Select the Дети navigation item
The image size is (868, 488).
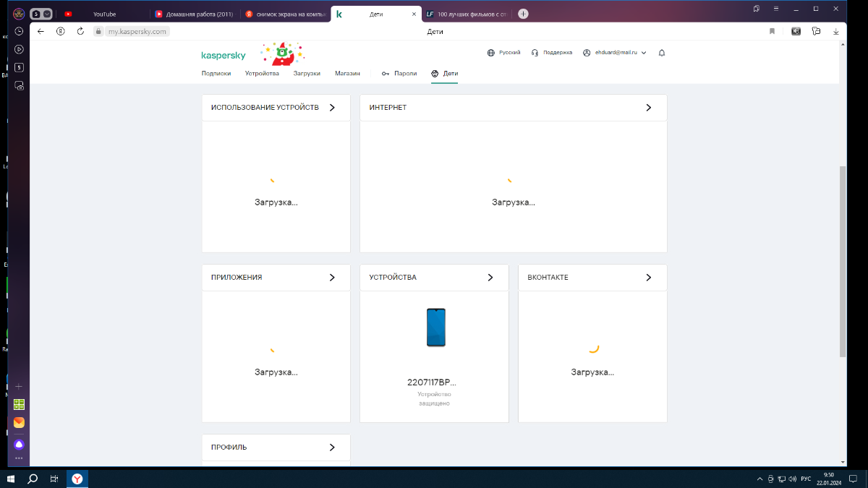(x=444, y=73)
